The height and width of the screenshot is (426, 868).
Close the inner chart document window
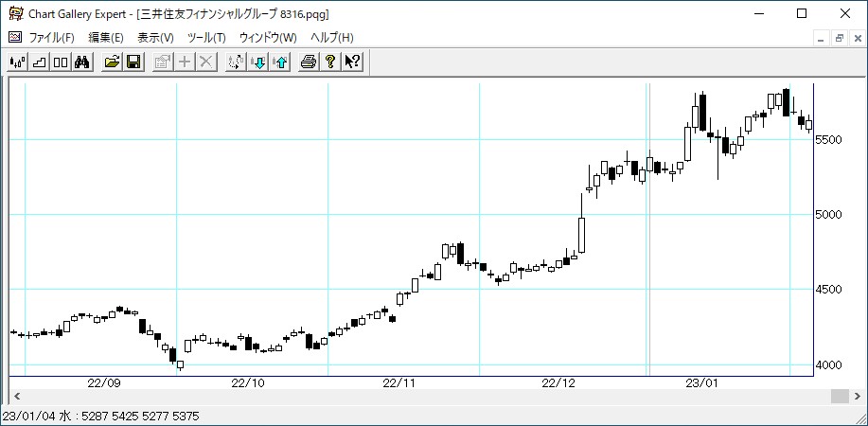point(858,39)
